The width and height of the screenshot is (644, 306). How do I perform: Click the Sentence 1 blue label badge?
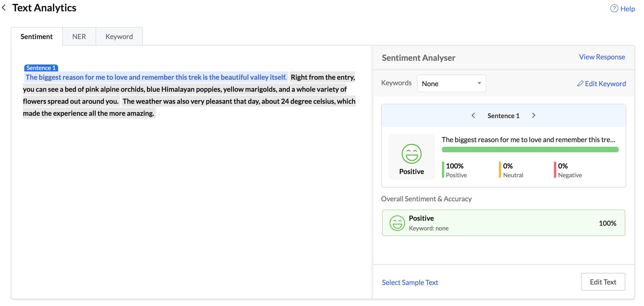[x=41, y=68]
